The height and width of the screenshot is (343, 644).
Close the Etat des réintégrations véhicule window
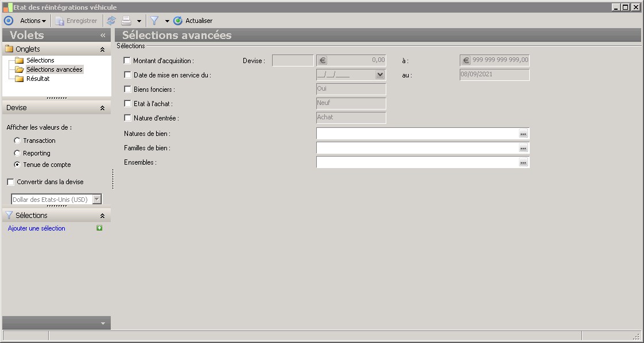pos(635,7)
